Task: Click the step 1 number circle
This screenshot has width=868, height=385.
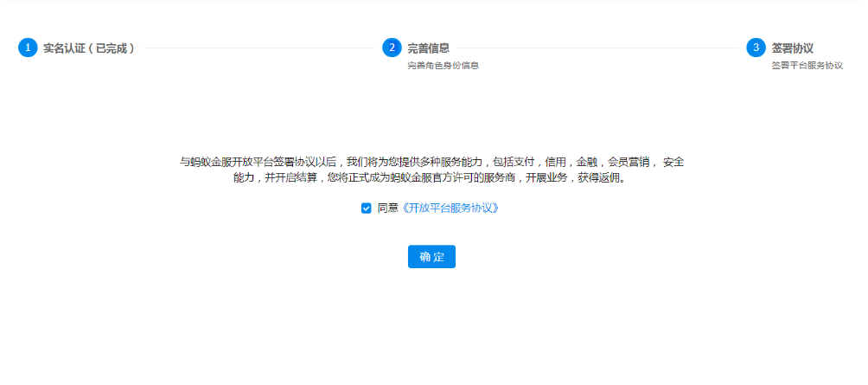Action: point(28,48)
